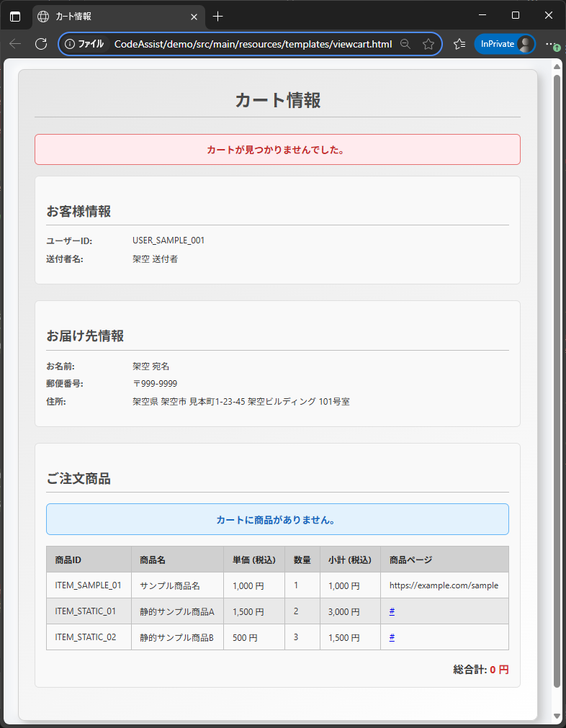Click the 静的サンプル商品B cell

click(176, 638)
